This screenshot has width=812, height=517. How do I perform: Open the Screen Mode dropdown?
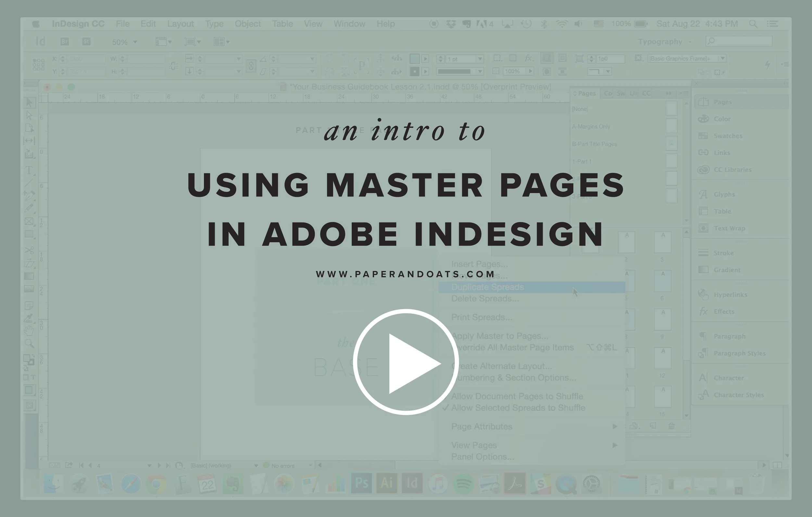click(193, 42)
